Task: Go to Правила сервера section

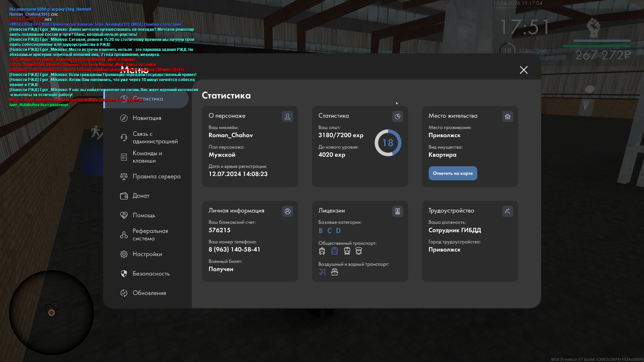Action: 156,176
